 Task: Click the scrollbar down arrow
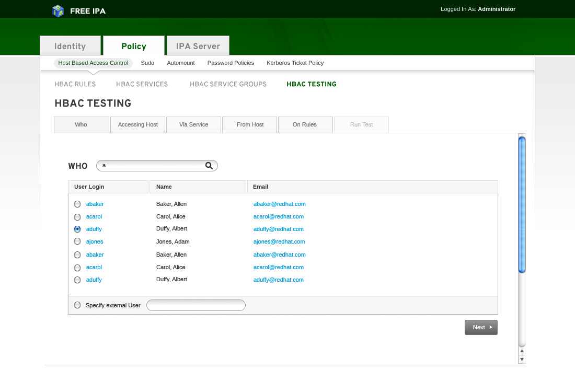click(522, 360)
